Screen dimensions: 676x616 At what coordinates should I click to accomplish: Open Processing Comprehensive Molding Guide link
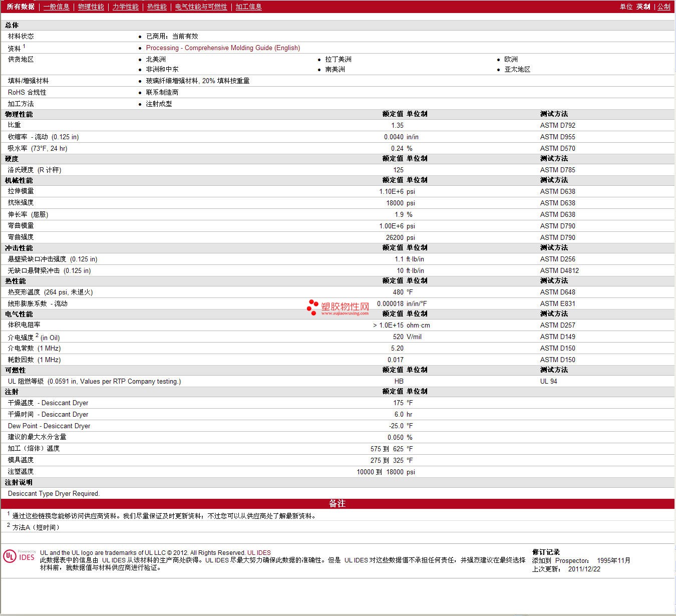[x=223, y=48]
